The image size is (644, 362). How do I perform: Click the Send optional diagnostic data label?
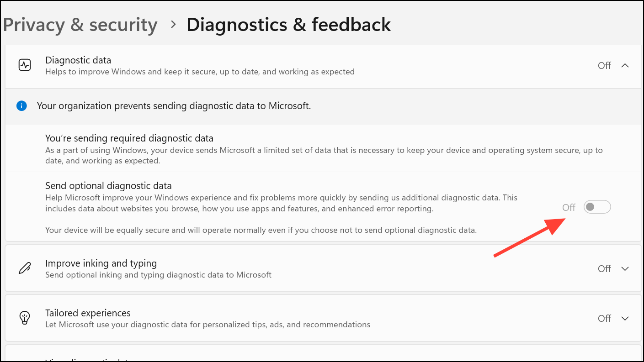click(x=108, y=186)
